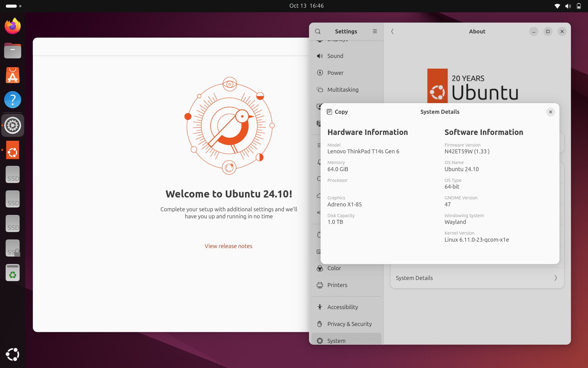Expand the System Details row chevron
Viewport: 588px width, 368px height.
pyautogui.click(x=556, y=278)
